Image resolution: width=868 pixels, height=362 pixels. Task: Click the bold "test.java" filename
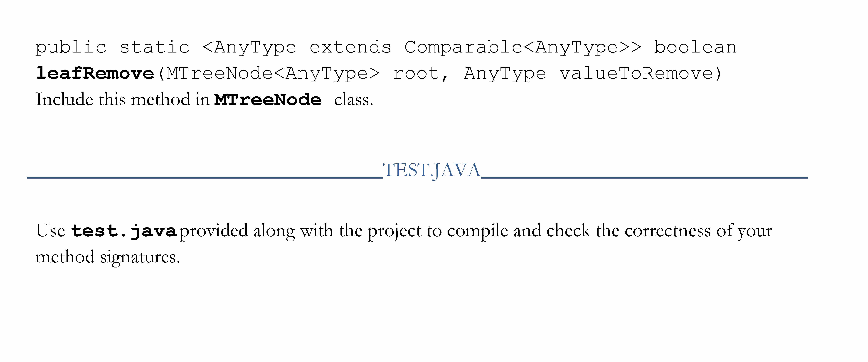[124, 231]
